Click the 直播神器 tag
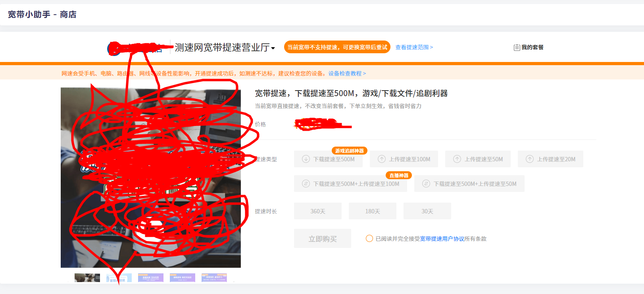This screenshot has height=294, width=644. pyautogui.click(x=399, y=175)
